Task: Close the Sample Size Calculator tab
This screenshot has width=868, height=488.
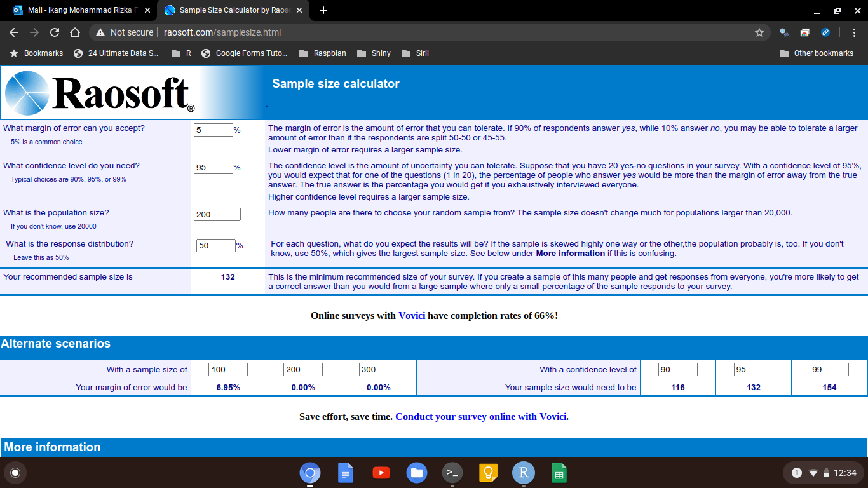Action: [299, 10]
